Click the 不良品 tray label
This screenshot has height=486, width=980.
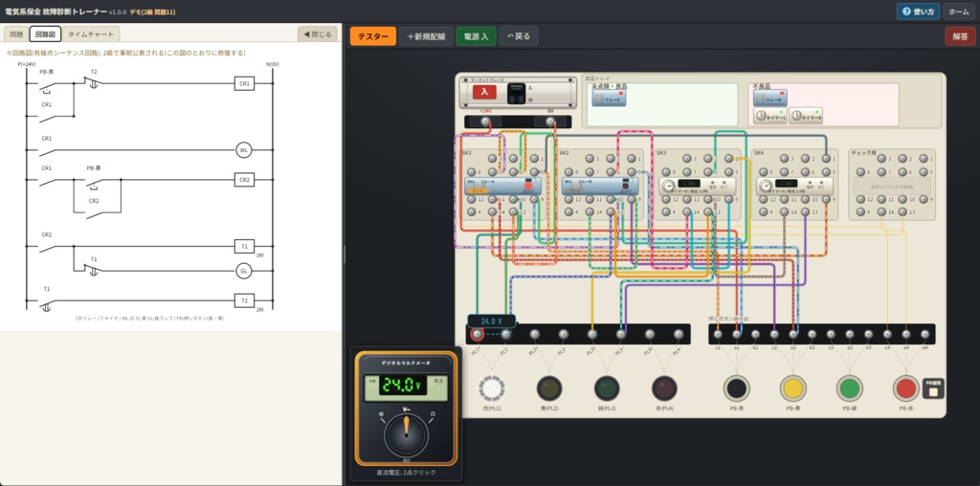coord(762,86)
